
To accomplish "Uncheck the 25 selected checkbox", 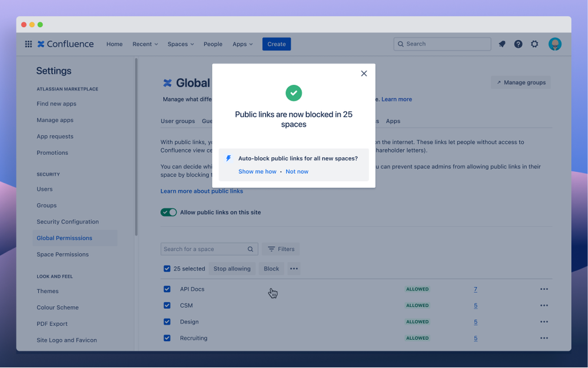I will [x=167, y=268].
